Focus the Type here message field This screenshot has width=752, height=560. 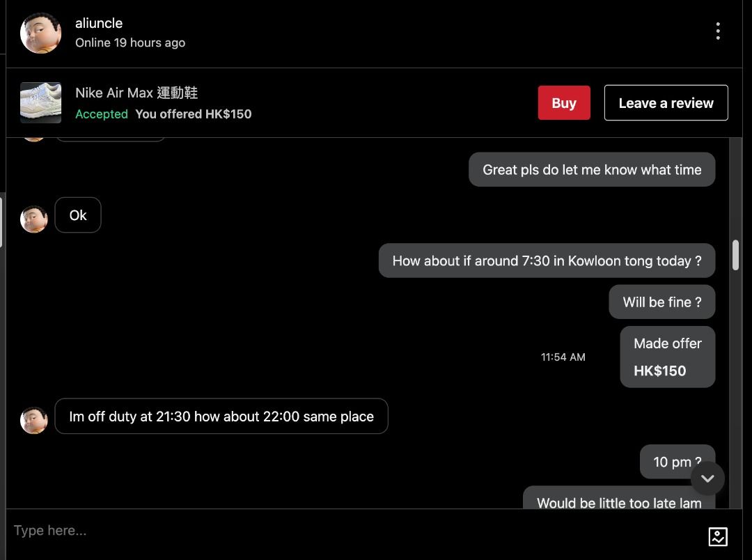(x=355, y=530)
